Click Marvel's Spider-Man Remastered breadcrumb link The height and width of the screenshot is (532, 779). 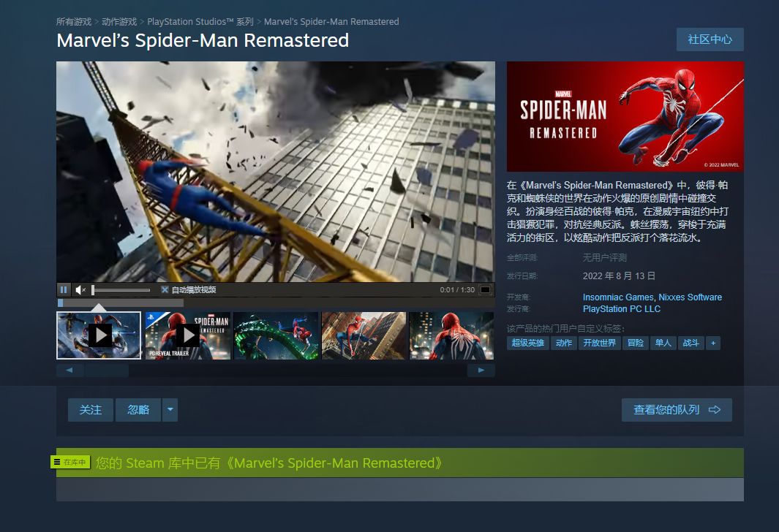tap(331, 22)
